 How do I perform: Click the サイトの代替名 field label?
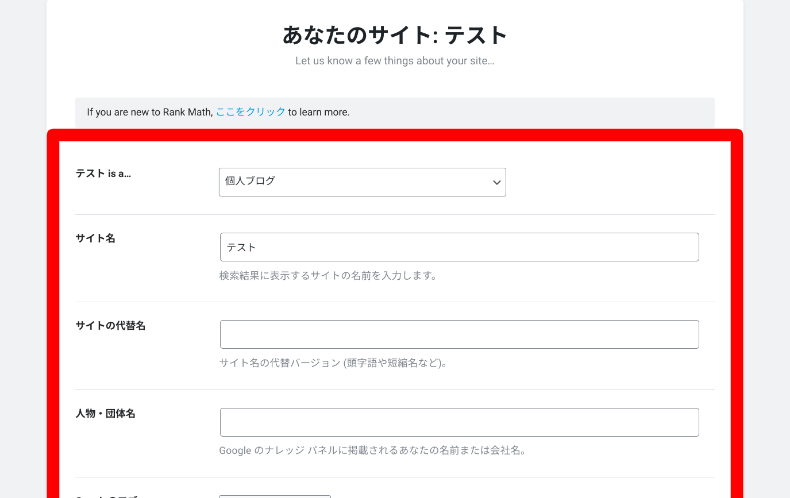click(x=110, y=326)
